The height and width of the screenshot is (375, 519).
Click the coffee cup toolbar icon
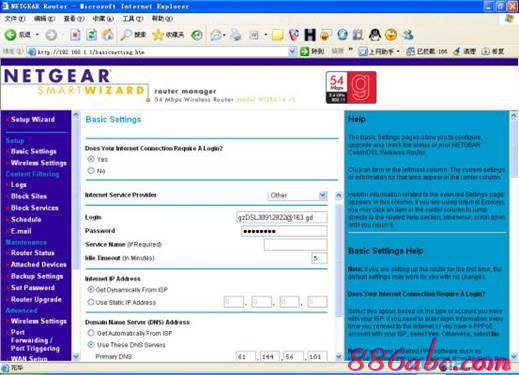(x=326, y=35)
